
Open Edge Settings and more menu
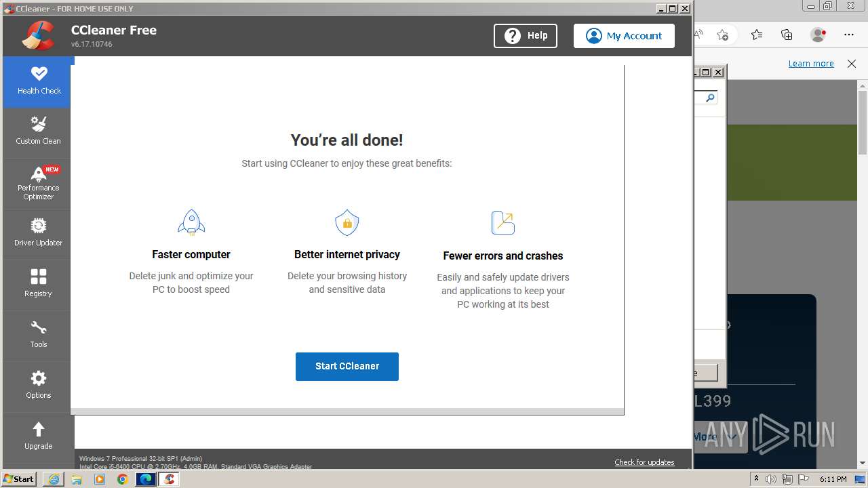[x=849, y=35]
